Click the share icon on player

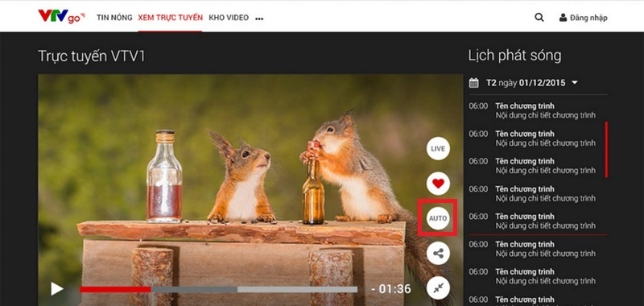coord(438,253)
